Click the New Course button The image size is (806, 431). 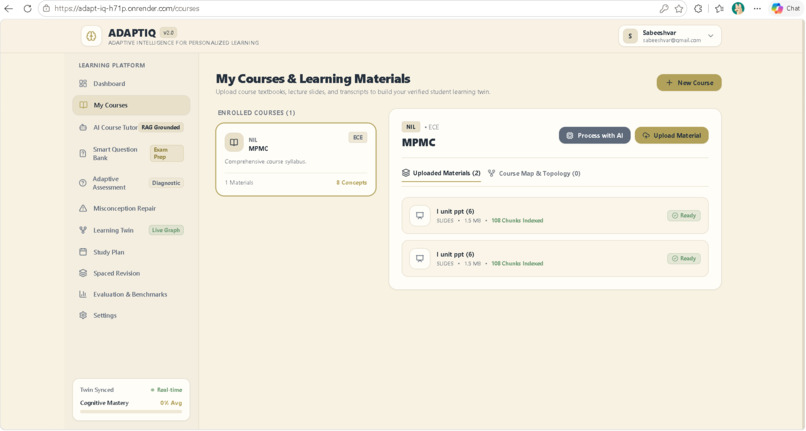pyautogui.click(x=689, y=82)
